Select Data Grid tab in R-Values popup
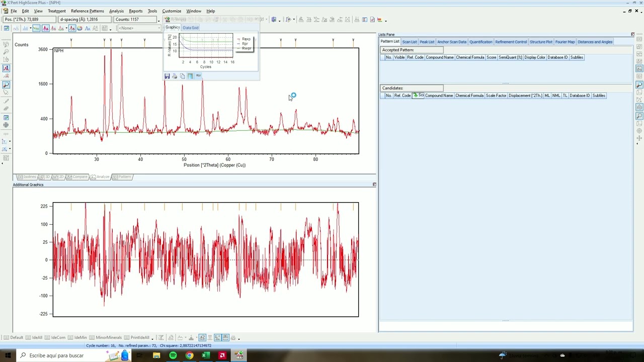This screenshot has width=644, height=362. point(191,28)
